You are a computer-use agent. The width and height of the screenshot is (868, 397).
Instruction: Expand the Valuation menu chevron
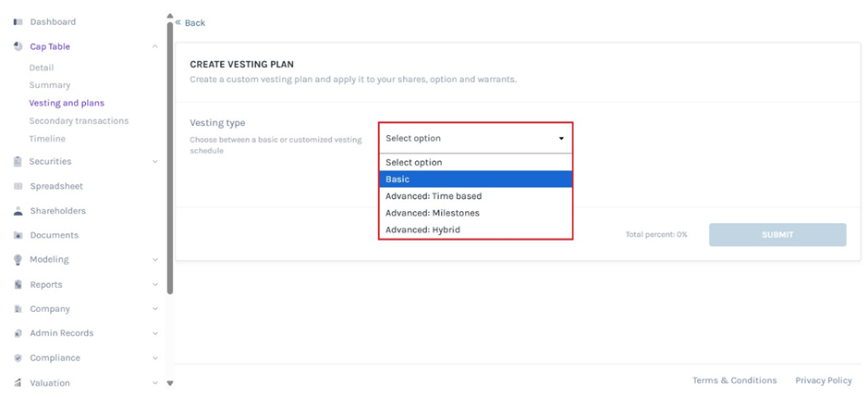(x=155, y=382)
